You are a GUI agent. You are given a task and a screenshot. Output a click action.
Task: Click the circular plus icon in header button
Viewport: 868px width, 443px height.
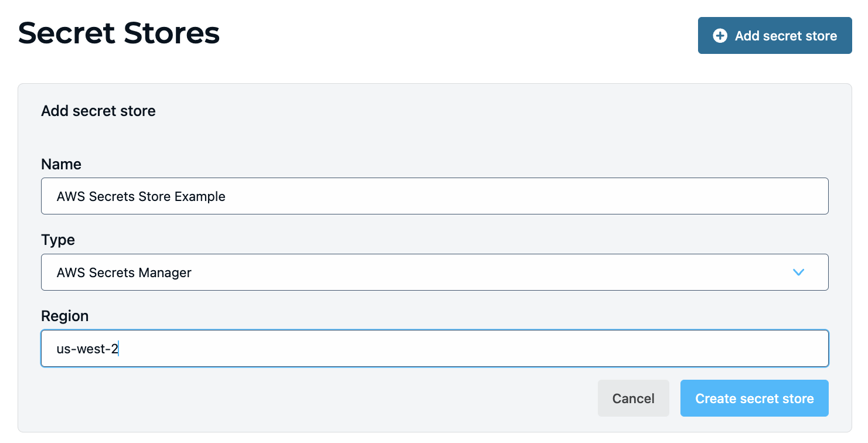[720, 36]
